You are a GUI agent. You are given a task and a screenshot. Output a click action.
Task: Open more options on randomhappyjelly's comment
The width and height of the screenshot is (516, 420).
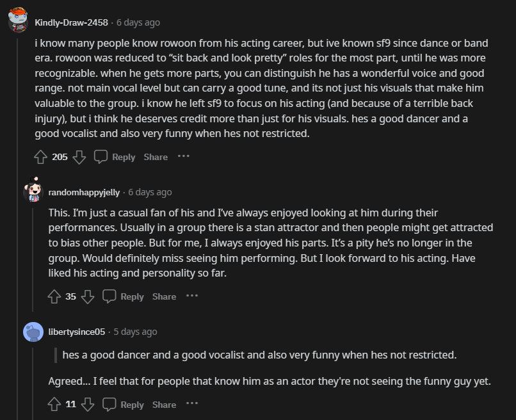click(192, 296)
